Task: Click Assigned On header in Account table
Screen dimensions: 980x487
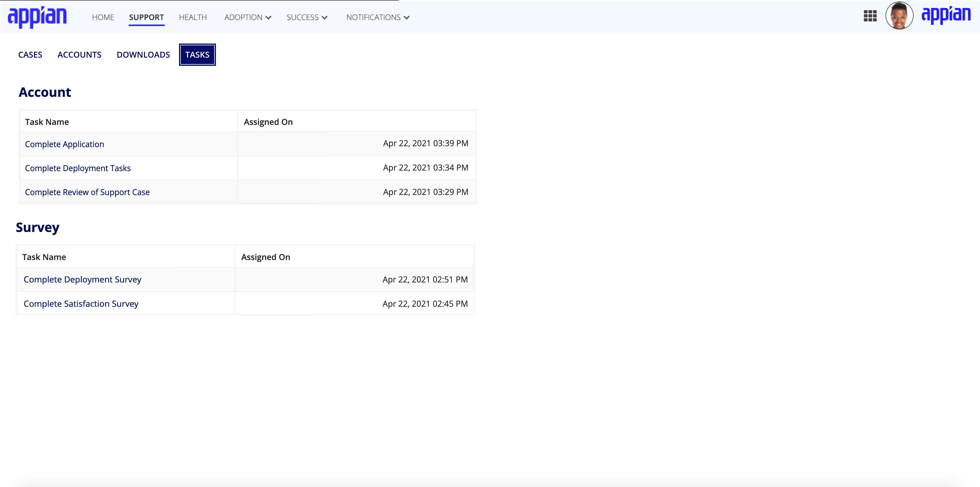Action: click(268, 122)
